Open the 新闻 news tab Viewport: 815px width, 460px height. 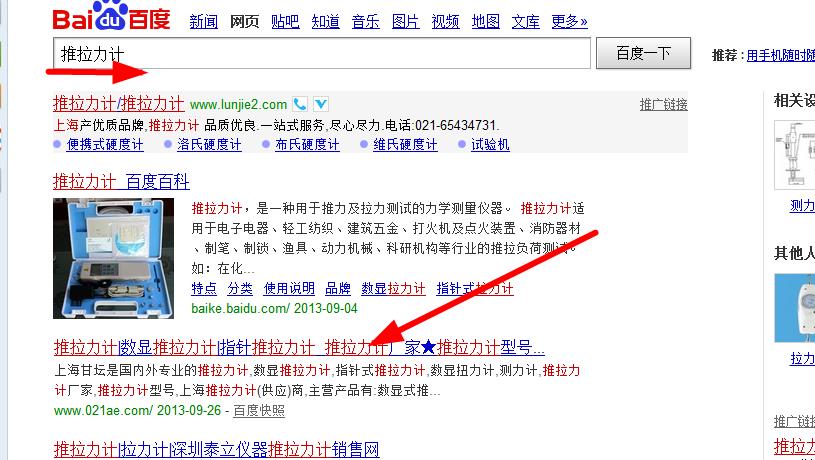[x=203, y=22]
